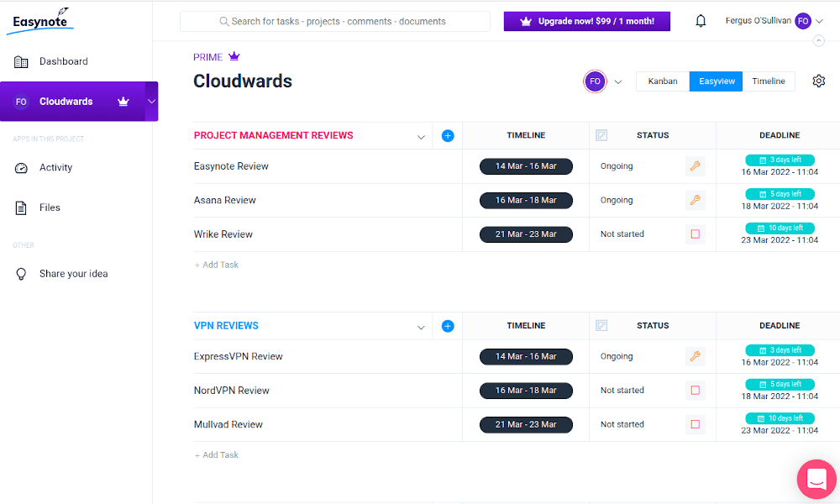Click the Easynote Review 14 Mar - 16 Mar timeline
The image size is (840, 504).
point(526,166)
